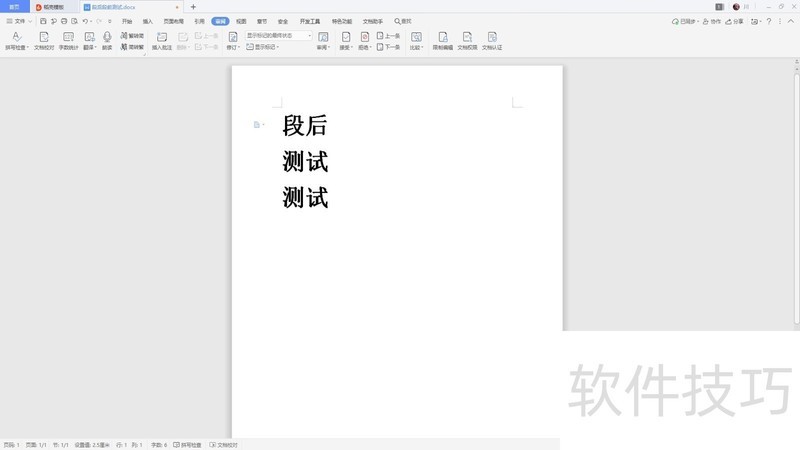The height and width of the screenshot is (450, 800).
Task: Open document authentication (文档认证)
Action: click(492, 40)
